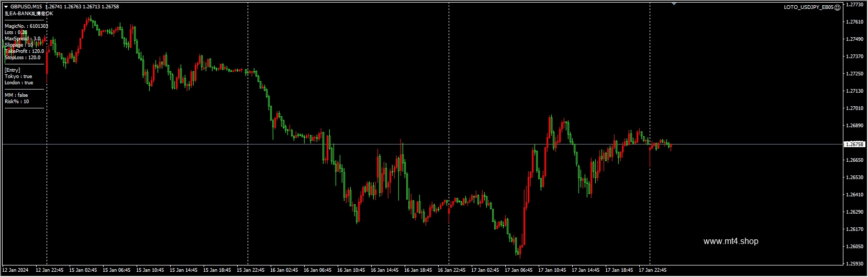Click the 16 Jan 22:45 time label

451,271
